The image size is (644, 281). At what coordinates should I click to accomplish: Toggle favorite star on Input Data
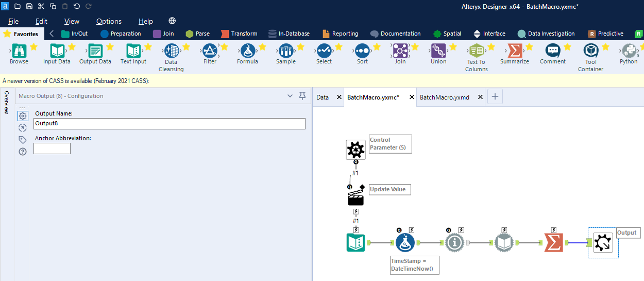(72, 47)
